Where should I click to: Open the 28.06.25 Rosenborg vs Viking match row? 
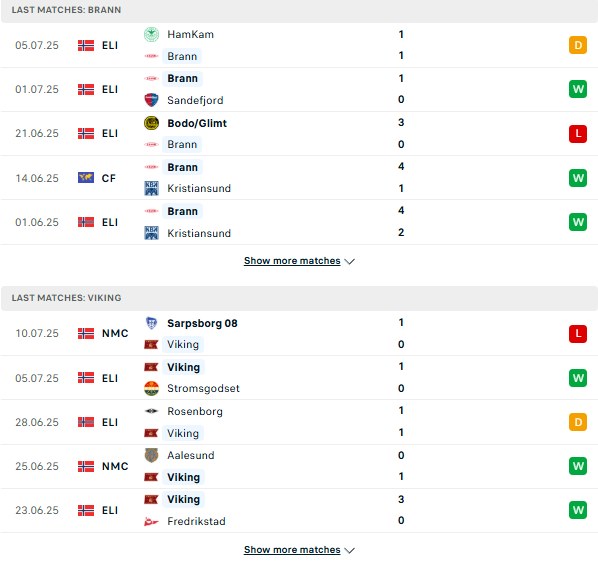[299, 422]
